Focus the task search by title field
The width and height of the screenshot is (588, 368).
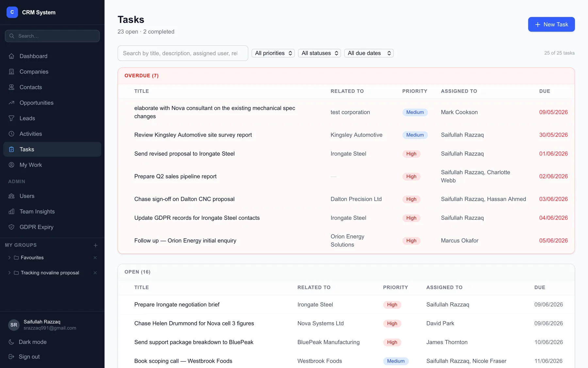[183, 53]
